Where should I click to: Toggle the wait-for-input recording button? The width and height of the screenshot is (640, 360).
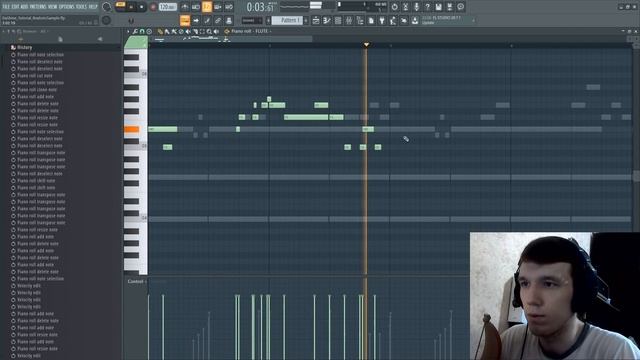(x=196, y=7)
